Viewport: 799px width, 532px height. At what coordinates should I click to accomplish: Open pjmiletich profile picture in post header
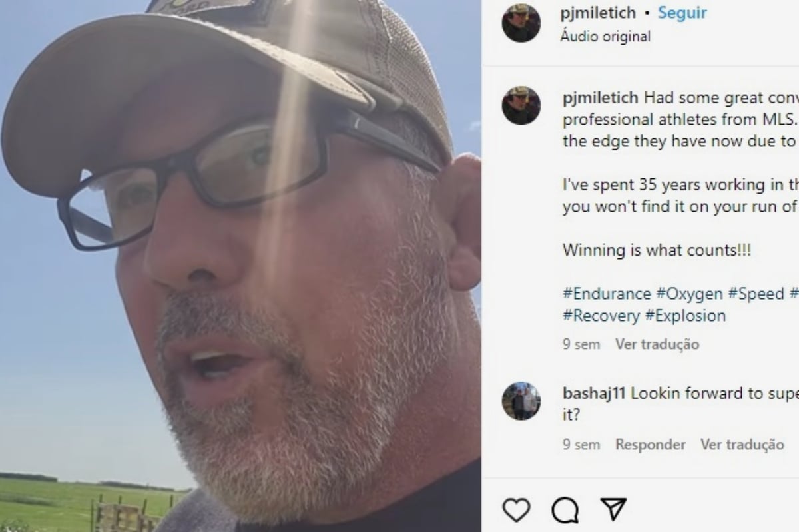[521, 23]
